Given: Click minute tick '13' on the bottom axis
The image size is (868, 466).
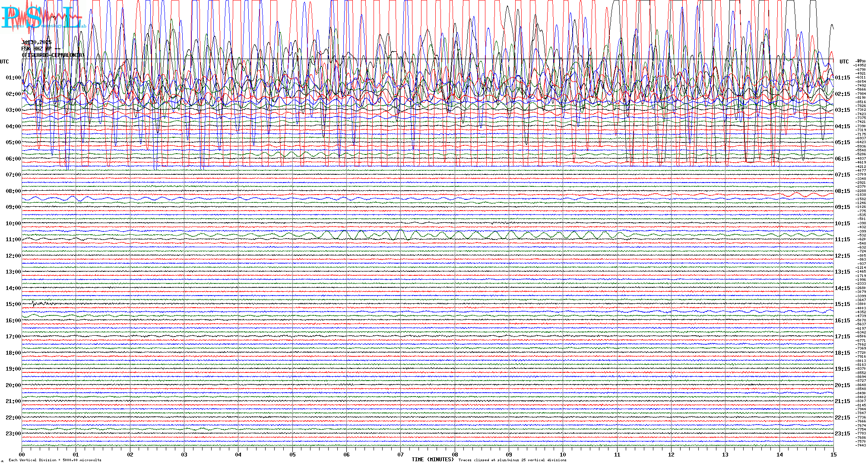Looking at the screenshot, I should [x=725, y=454].
